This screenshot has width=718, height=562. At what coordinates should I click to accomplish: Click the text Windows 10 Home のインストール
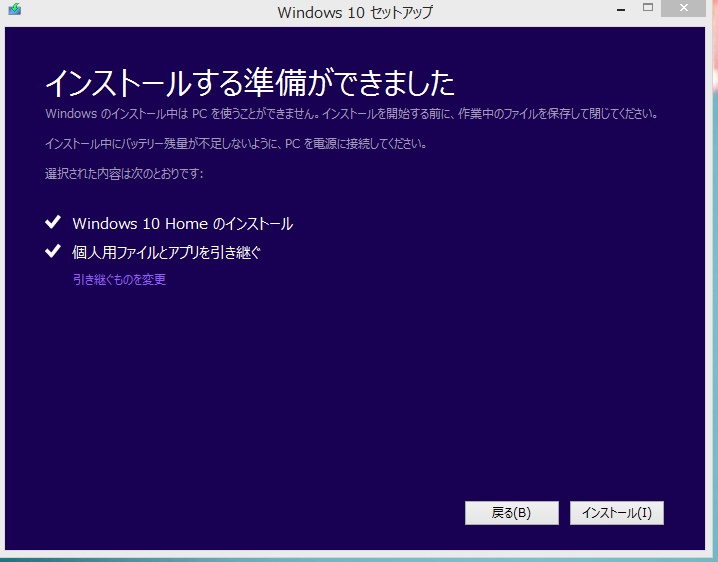click(x=183, y=224)
